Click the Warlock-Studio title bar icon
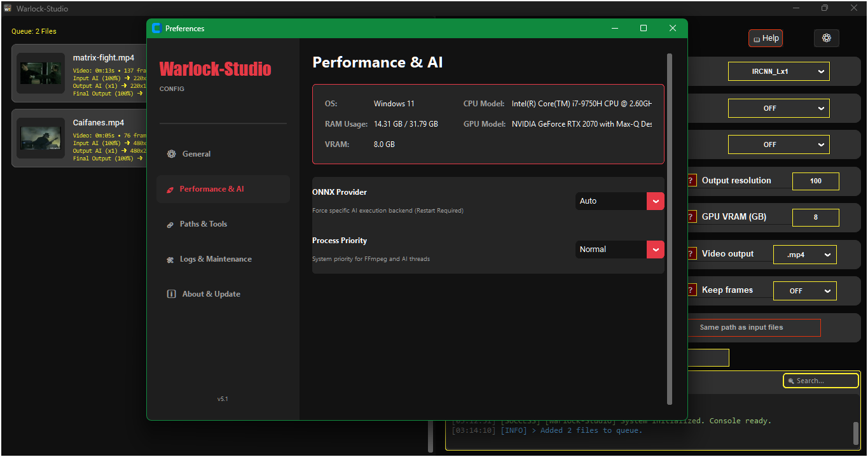868x457 pixels. click(x=8, y=8)
